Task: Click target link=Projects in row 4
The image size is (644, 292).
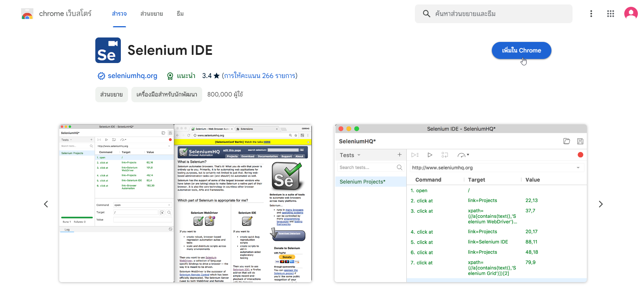Action: [482, 231]
